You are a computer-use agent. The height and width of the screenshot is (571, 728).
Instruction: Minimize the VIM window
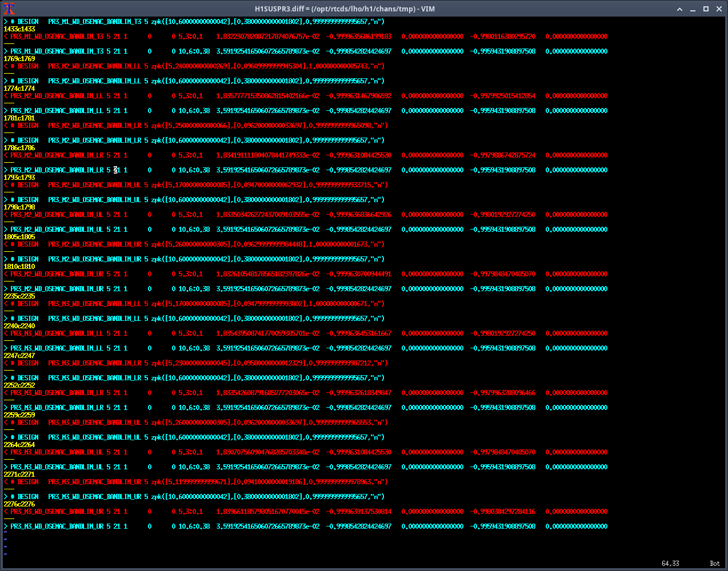[693, 9]
